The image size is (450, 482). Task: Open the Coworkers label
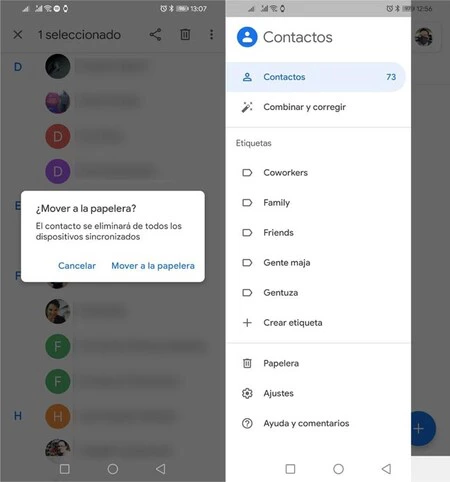(318, 173)
